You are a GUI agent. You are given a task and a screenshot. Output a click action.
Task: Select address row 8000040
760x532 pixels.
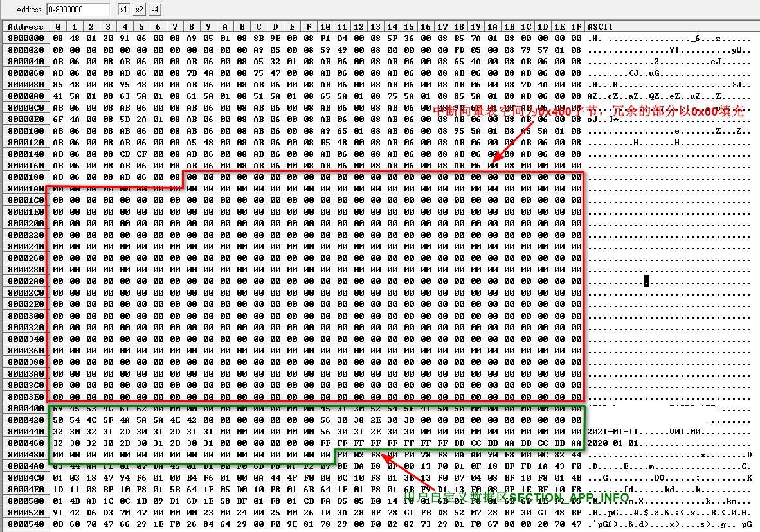pos(26,62)
